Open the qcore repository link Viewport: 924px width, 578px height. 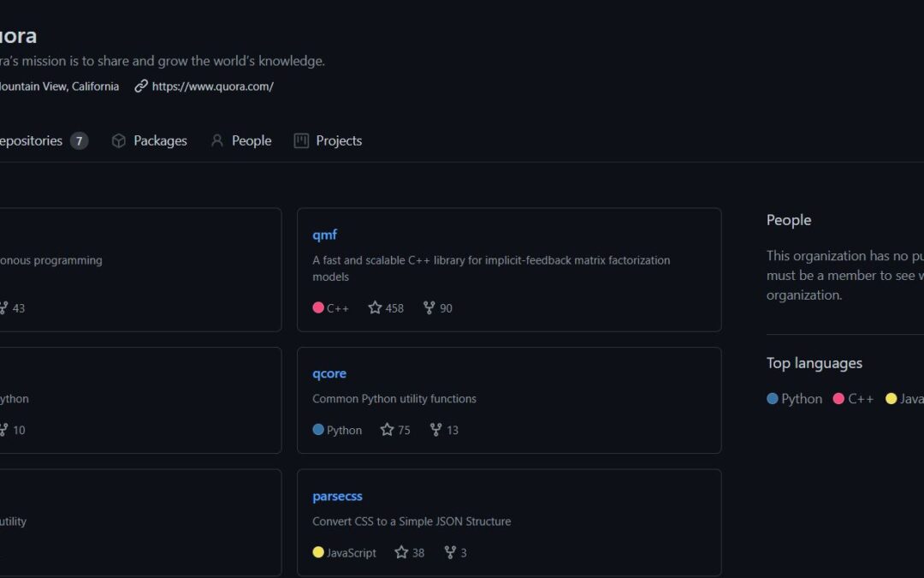tap(329, 373)
